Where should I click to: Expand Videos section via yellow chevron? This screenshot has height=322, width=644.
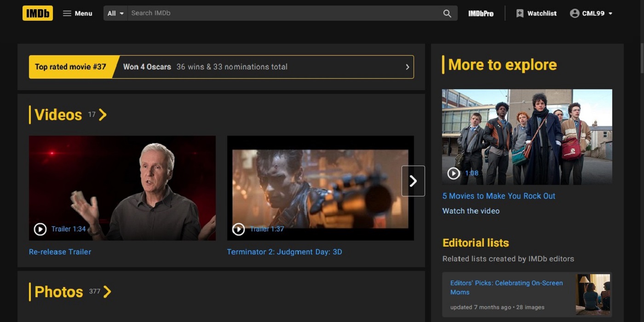[x=103, y=115]
